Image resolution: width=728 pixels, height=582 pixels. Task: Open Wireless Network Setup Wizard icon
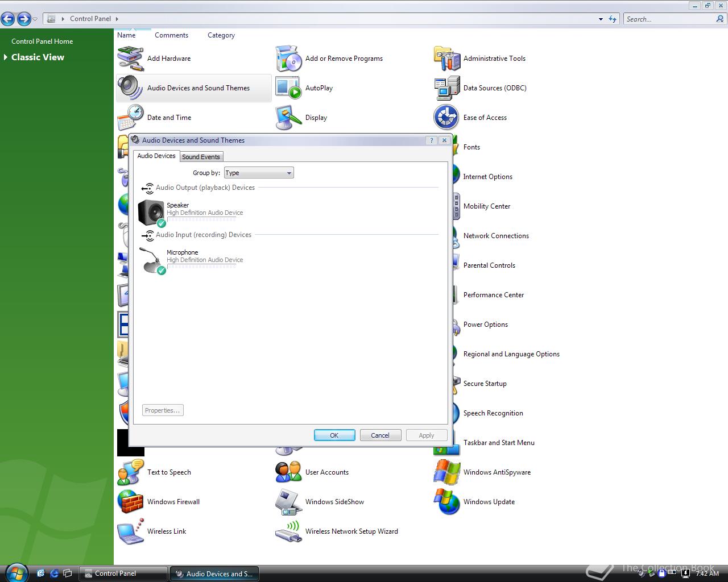(288, 531)
